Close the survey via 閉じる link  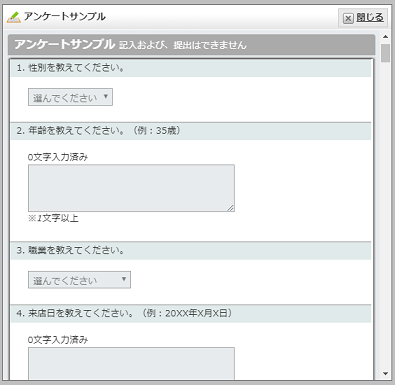tap(370, 17)
